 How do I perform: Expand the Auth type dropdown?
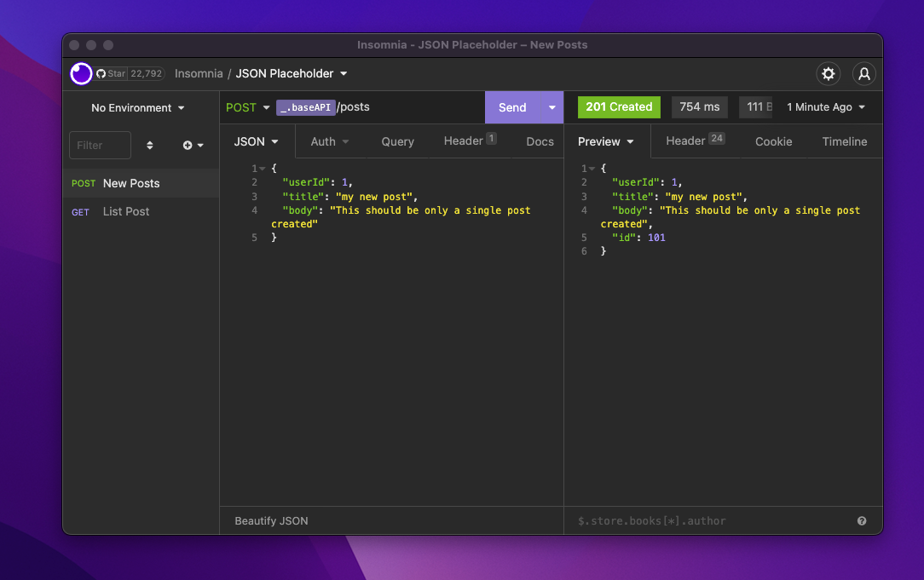point(329,141)
